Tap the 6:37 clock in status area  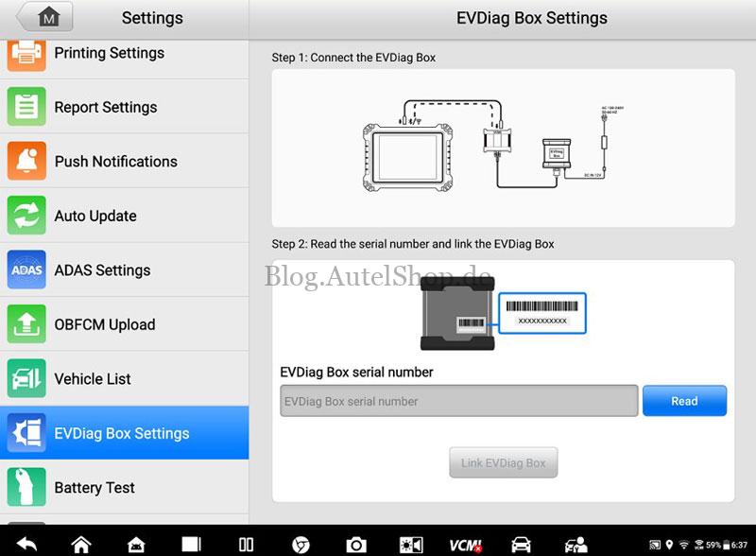pos(740,545)
